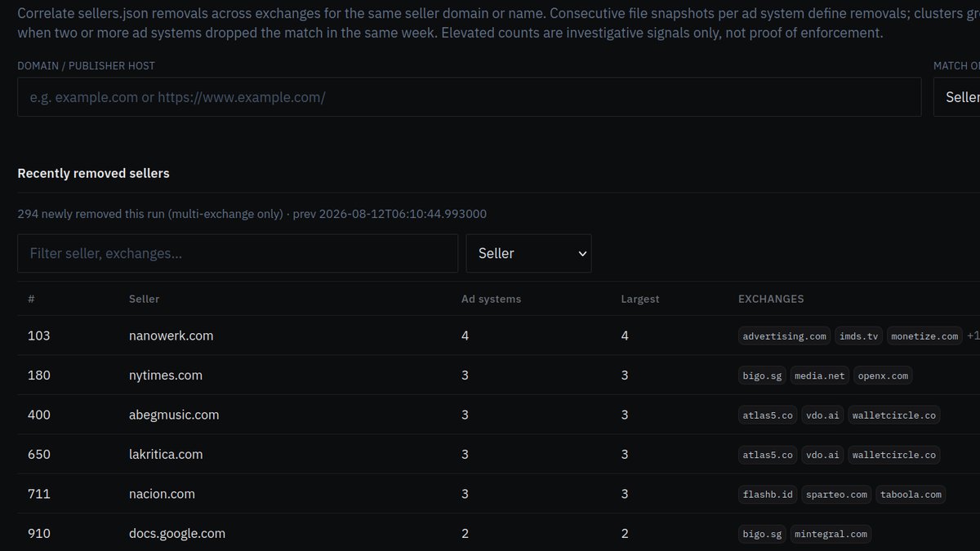This screenshot has width=980, height=551.
Task: Click the monetize.com exchange tag
Action: pos(924,335)
